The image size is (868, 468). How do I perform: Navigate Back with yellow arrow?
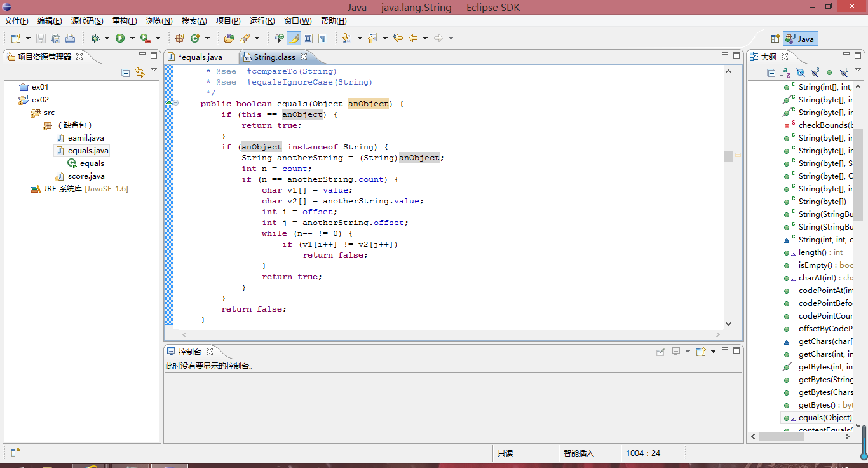point(413,38)
